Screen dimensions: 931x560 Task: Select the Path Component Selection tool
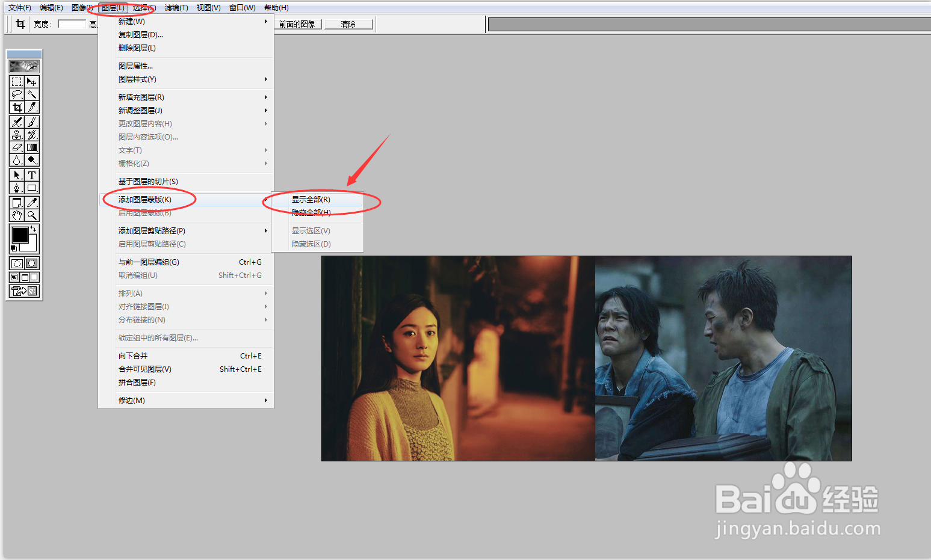point(17,175)
